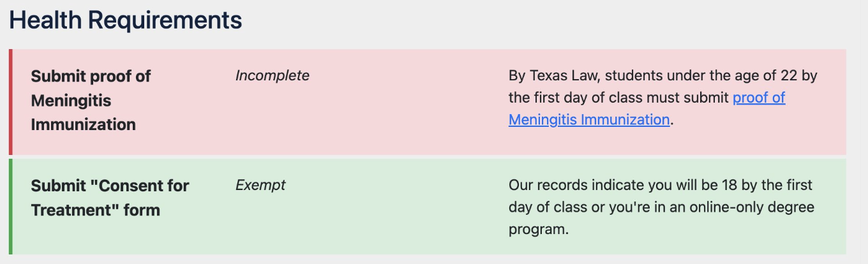
Task: Select the Submit "Consent for Treatment" form title
Action: tap(110, 198)
